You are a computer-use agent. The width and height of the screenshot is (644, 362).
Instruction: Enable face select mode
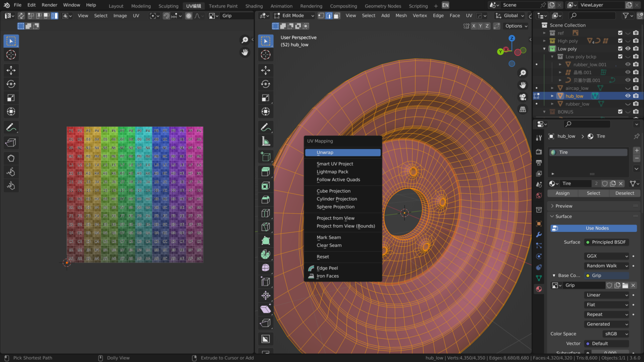337,16
